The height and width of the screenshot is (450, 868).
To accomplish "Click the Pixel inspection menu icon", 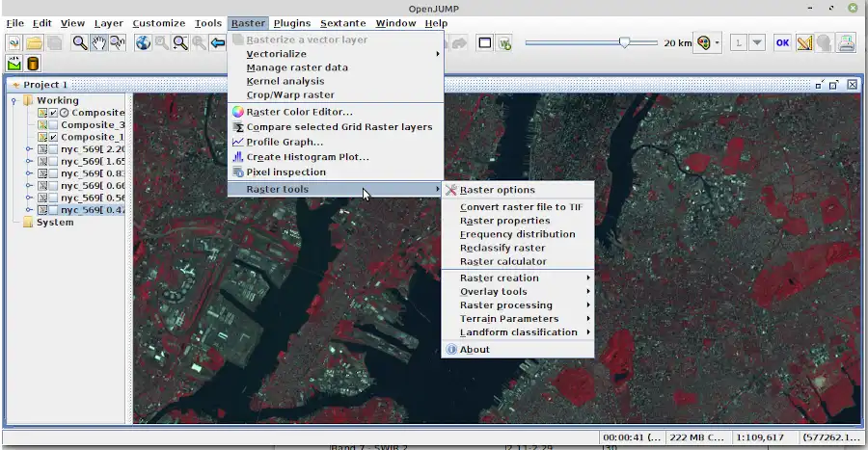I will (238, 172).
